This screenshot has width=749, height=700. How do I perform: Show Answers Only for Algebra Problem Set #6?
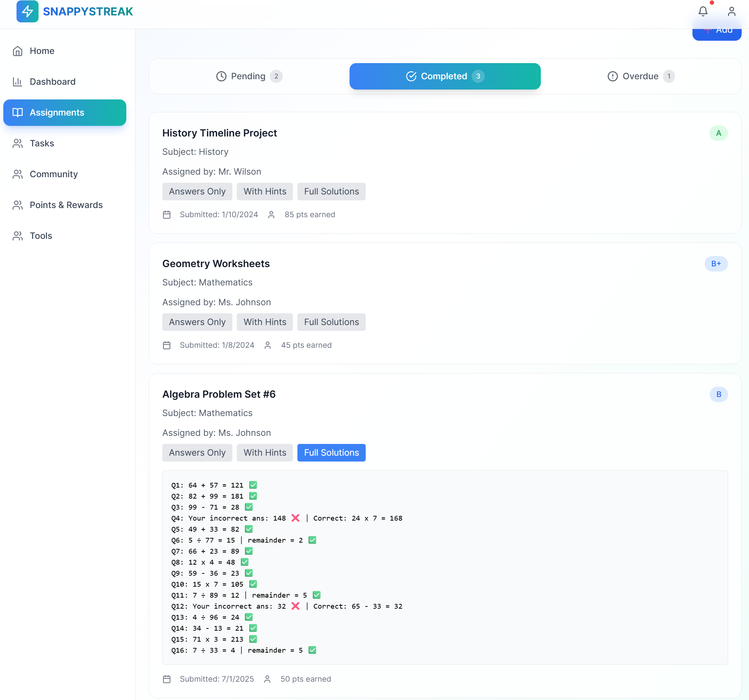coord(197,453)
